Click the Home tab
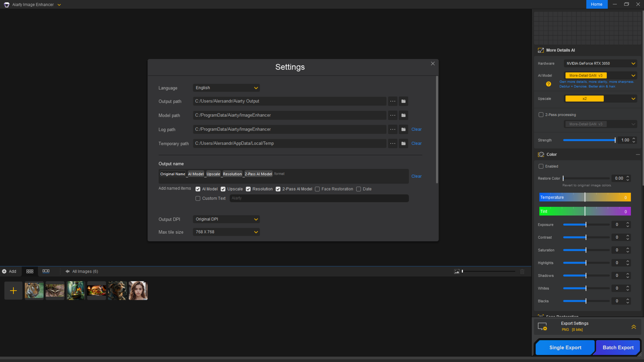The width and height of the screenshot is (644, 362). tap(596, 4)
